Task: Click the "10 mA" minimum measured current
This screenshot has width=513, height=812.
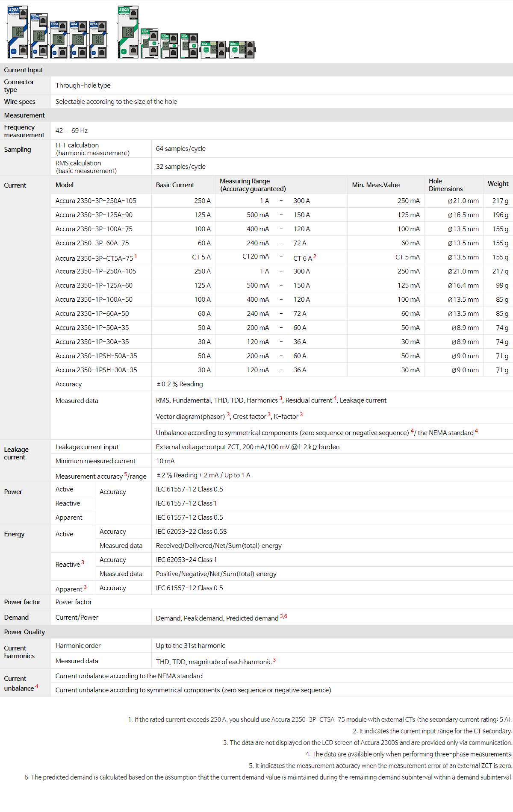Action: pos(165,461)
